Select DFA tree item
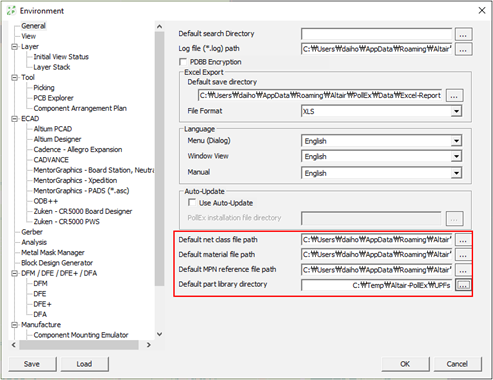 tap(40, 315)
